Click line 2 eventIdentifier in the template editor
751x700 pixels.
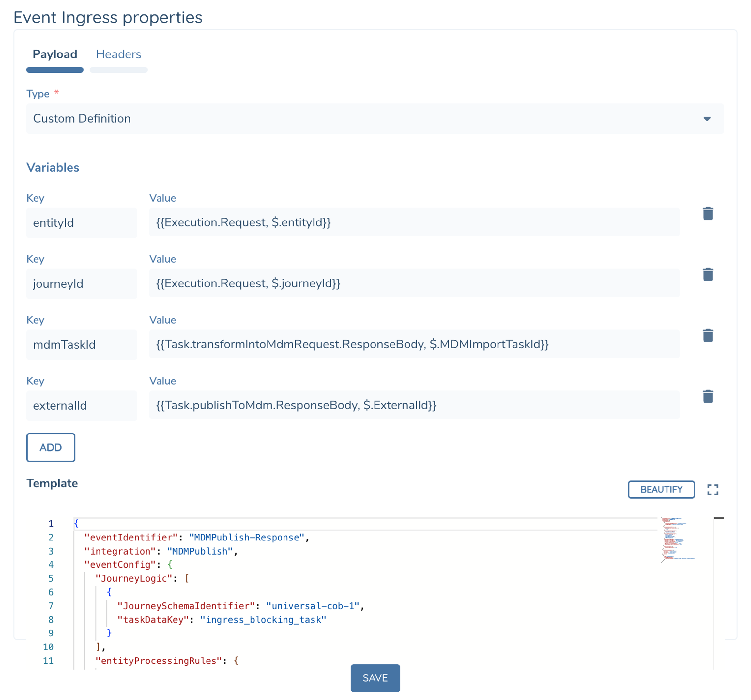coord(131,537)
